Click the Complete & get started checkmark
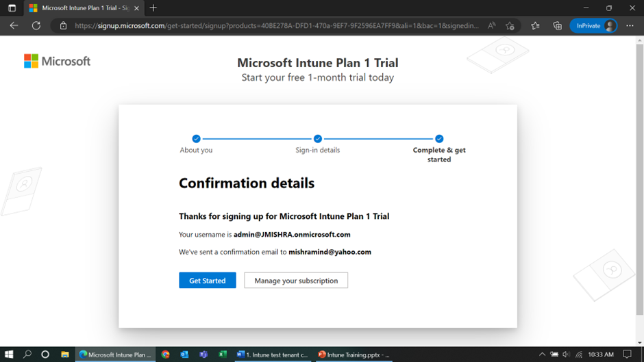This screenshot has height=362, width=644. tap(439, 139)
